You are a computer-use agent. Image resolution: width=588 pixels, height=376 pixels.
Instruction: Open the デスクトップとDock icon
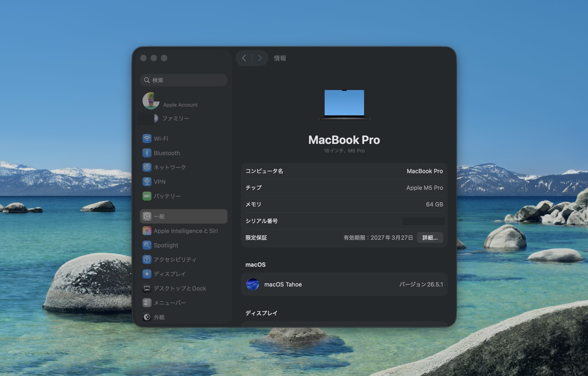[147, 288]
